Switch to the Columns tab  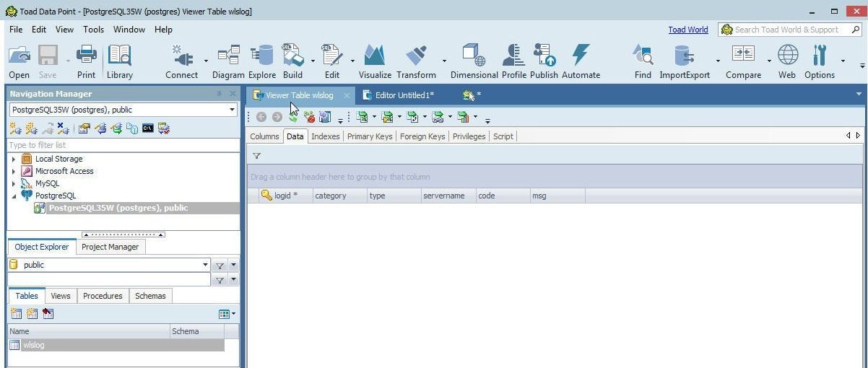264,136
